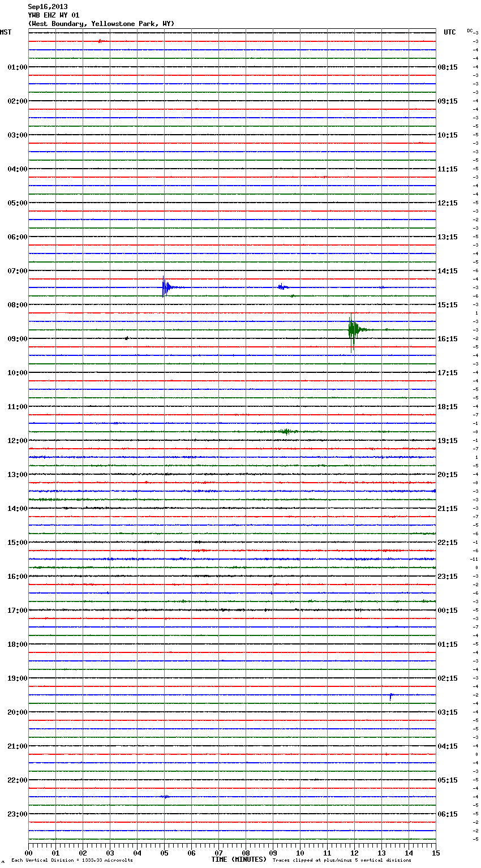Click the 'TIME (MINUTES)' axis title
Screen dimensions: 481x868
click(x=239, y=860)
